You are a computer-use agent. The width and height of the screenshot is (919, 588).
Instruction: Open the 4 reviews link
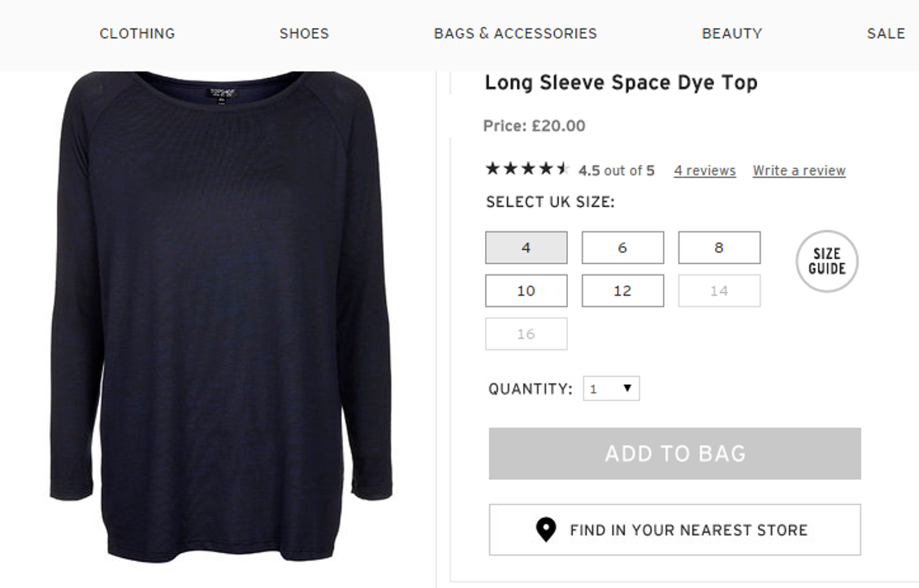(704, 171)
